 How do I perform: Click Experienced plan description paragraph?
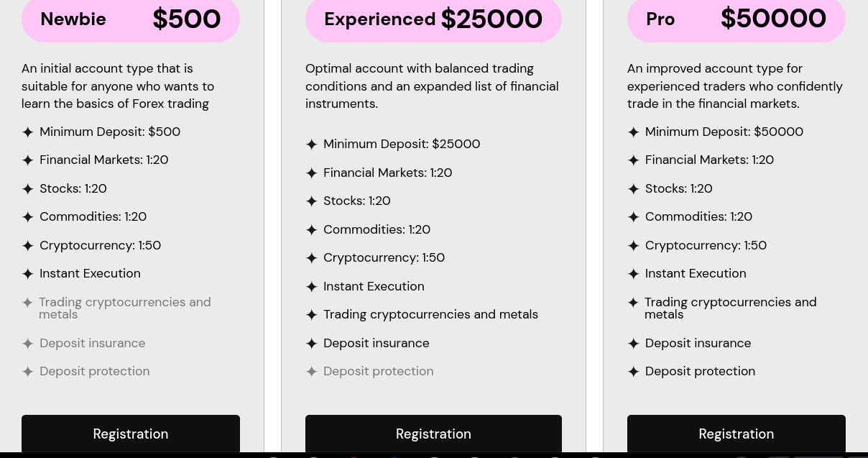(x=432, y=86)
